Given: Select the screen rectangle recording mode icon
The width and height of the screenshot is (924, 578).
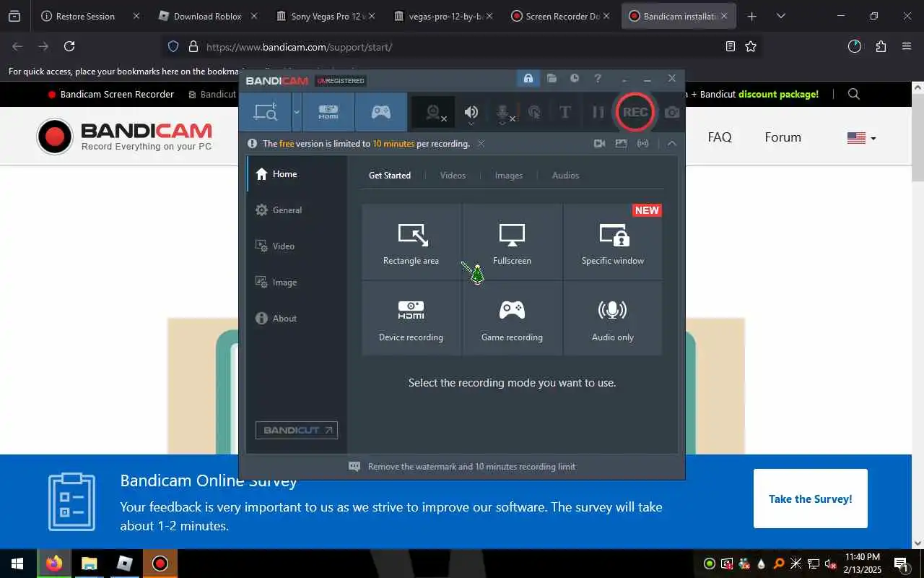Looking at the screenshot, I should coord(265,112).
